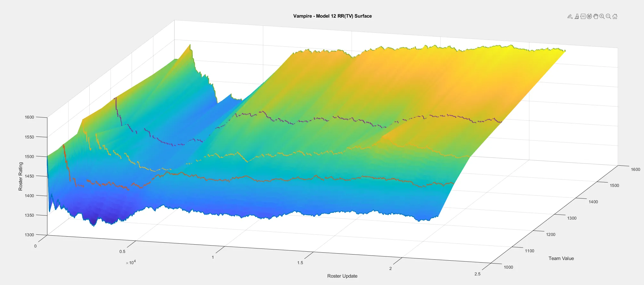
Task: Click the 1300 tick on the Roster Rating axis
Action: pyautogui.click(x=29, y=235)
